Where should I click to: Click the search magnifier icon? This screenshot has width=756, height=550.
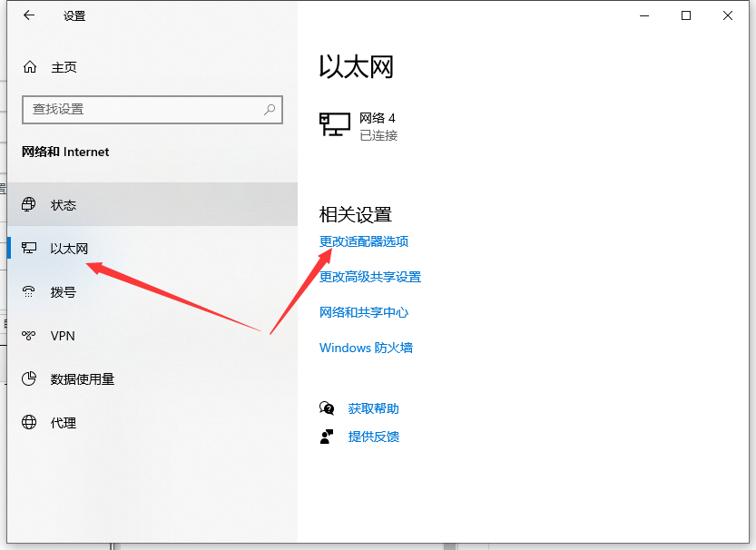click(270, 109)
